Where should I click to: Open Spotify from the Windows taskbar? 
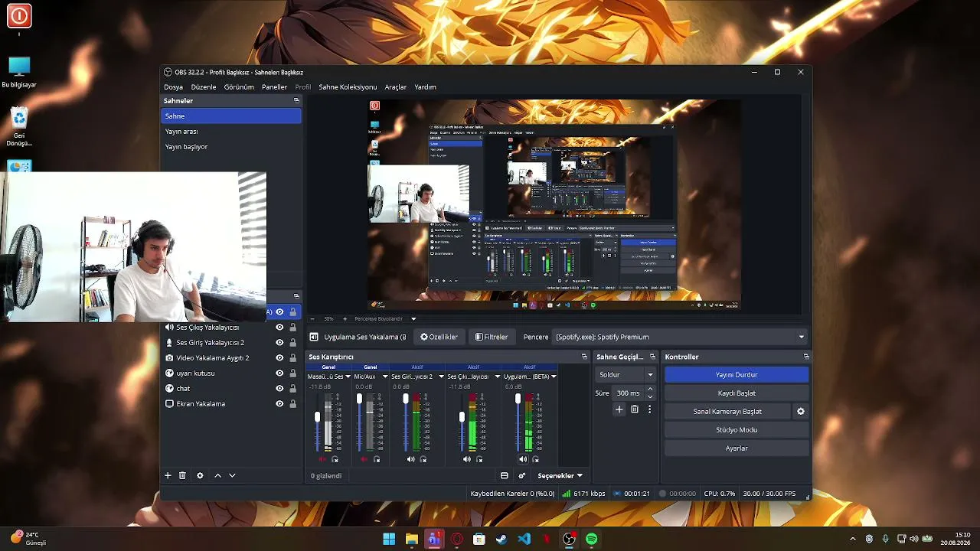591,539
